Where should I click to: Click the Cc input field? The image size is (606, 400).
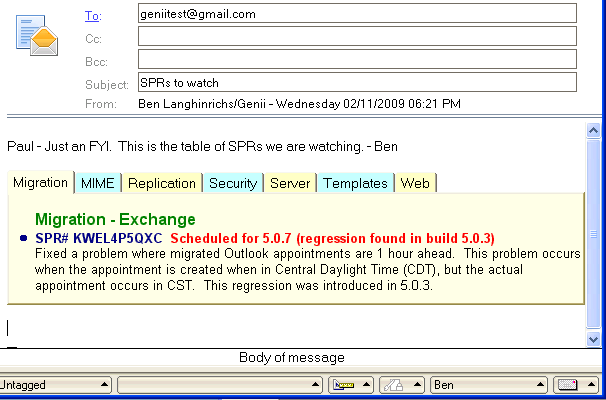pyautogui.click(x=357, y=37)
